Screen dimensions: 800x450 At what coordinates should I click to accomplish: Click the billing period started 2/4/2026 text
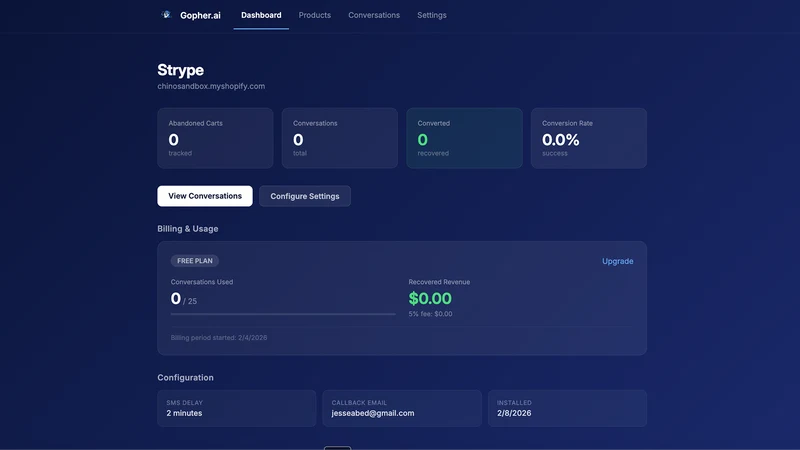point(219,338)
